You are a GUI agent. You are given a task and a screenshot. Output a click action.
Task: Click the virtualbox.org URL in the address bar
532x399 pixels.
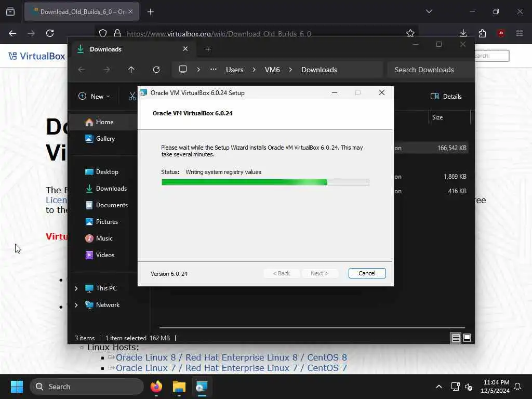click(219, 34)
